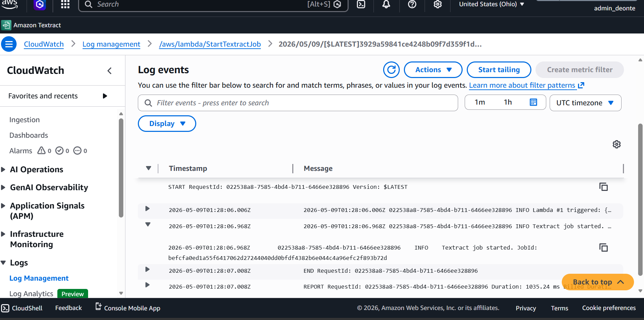Collapse the Logs section
Viewport: 644px width, 320px height.
point(3,263)
